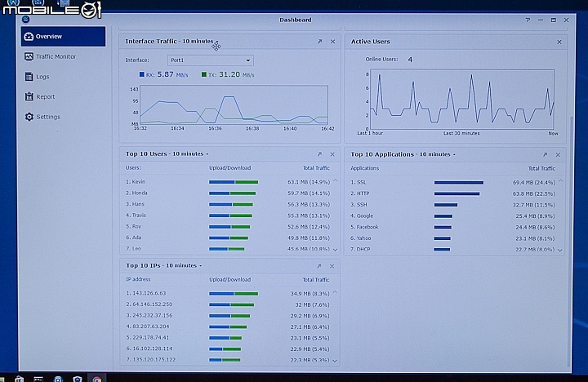Viewport: 588px width, 382px height.
Task: Click the dashboard vertical scrollbar
Action: 572,240
